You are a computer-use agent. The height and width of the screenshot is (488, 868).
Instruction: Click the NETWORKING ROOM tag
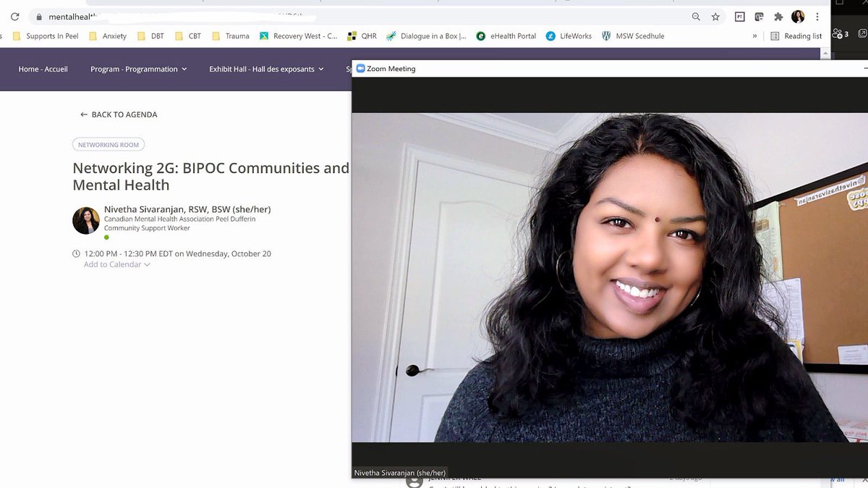click(109, 145)
